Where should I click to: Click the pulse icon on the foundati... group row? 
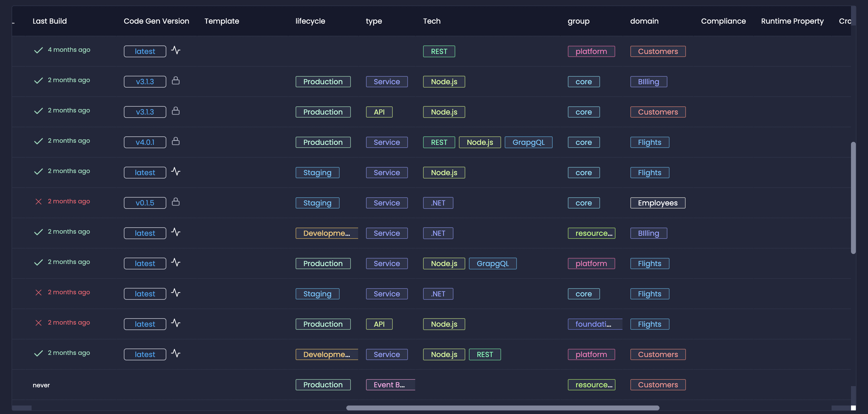[175, 323]
